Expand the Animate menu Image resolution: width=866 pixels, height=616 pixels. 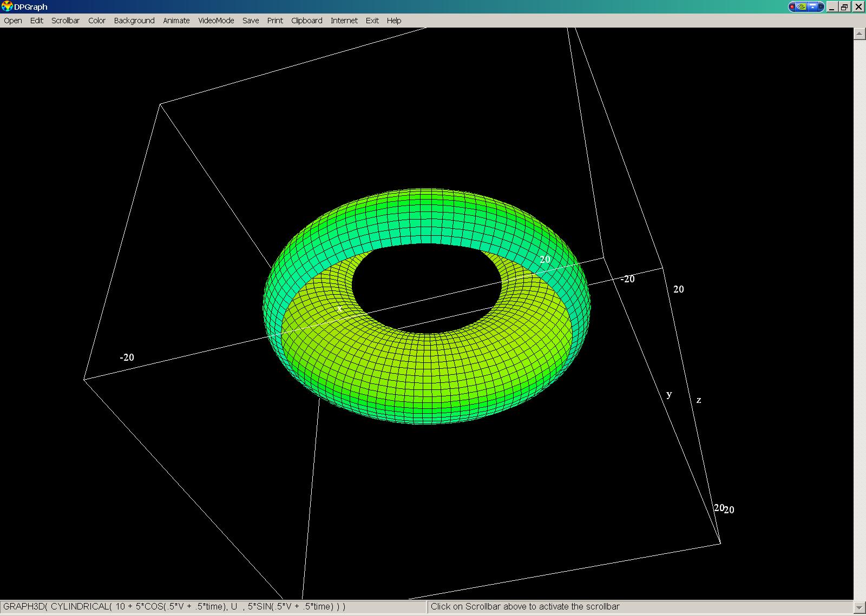(x=176, y=21)
